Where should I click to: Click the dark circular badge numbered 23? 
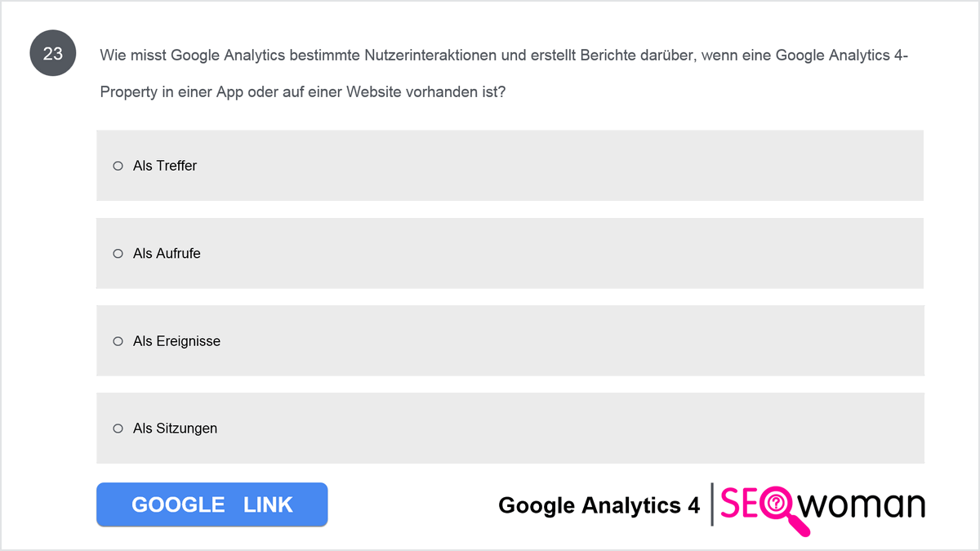52,55
